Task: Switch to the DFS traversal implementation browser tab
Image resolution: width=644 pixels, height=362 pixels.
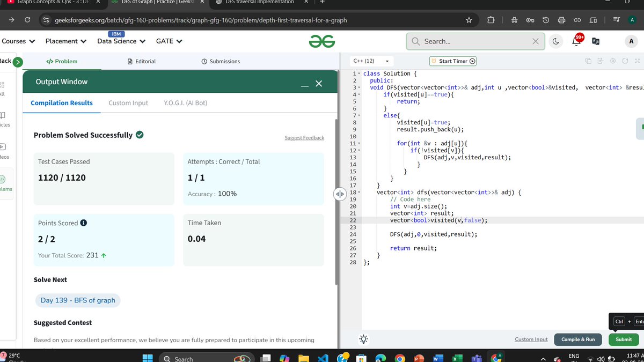Action: click(x=260, y=2)
